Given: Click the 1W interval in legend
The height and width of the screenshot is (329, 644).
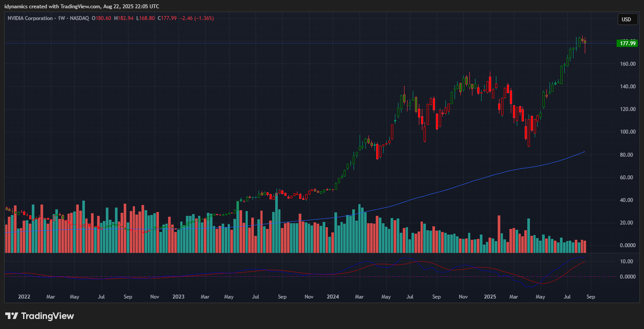Looking at the screenshot, I should coord(61,18).
